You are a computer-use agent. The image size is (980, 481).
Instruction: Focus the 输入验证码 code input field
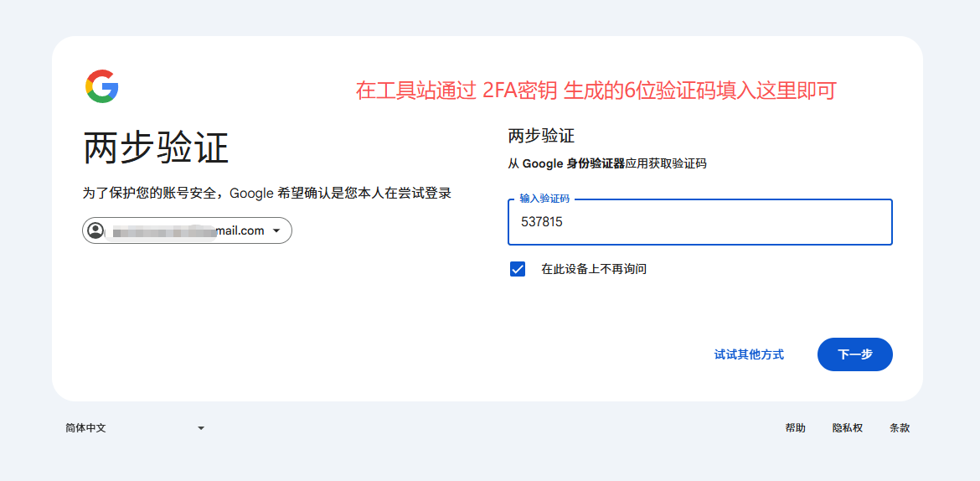click(700, 221)
